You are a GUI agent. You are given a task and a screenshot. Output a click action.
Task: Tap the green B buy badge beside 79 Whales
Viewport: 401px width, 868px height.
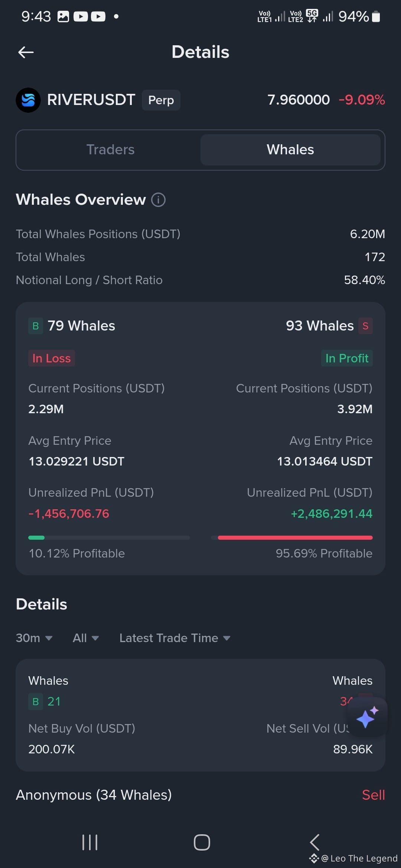pos(36,326)
